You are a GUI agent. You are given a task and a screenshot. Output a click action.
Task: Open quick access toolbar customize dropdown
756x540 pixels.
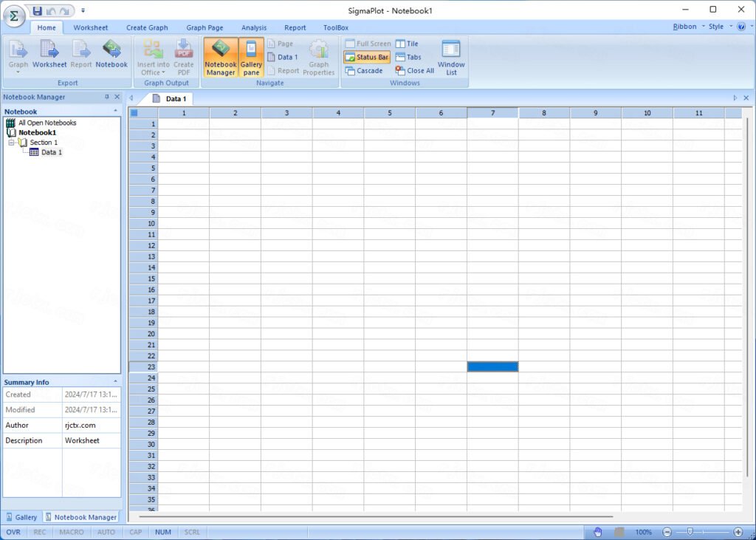(x=83, y=10)
